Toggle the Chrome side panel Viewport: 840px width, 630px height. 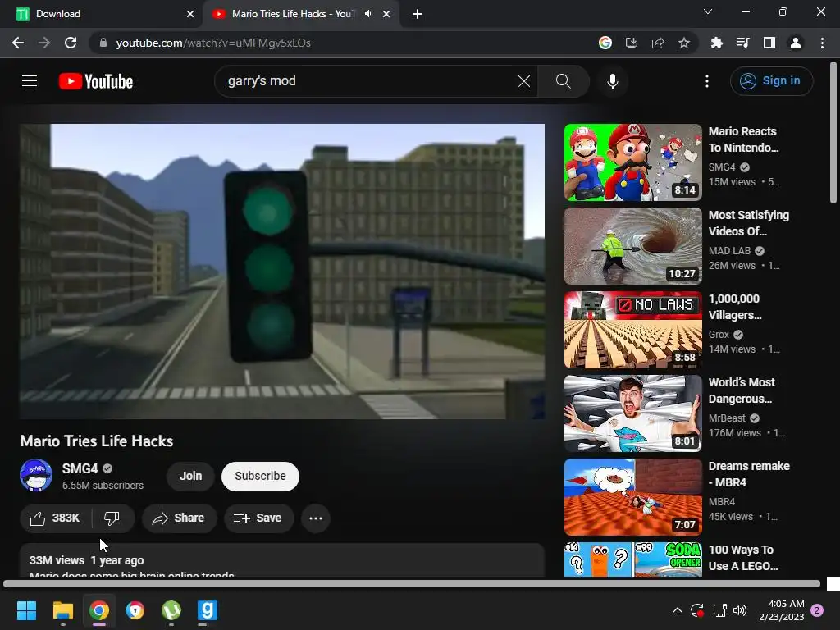769,43
